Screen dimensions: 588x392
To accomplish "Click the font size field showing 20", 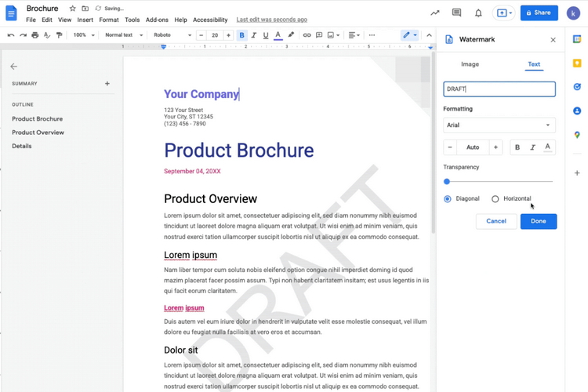I will [x=215, y=34].
